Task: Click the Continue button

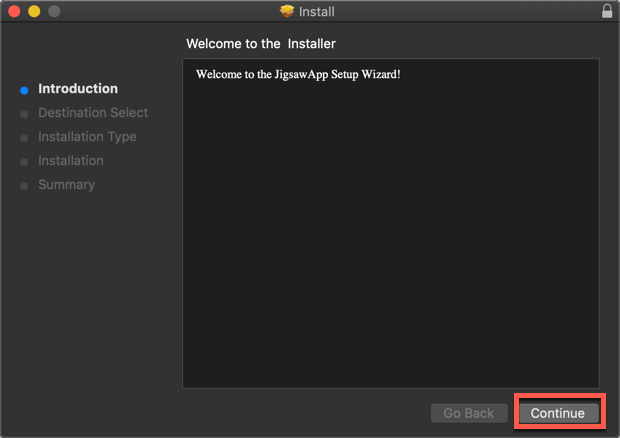Action: pos(557,413)
